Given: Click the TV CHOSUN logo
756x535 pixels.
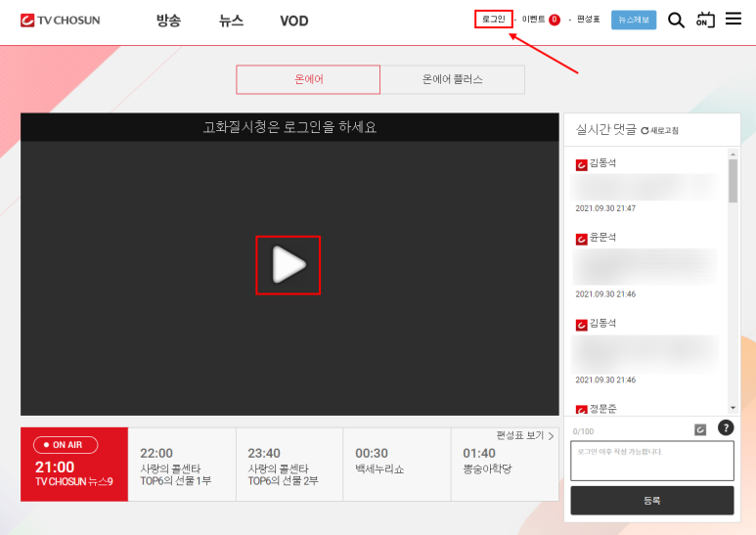Looking at the screenshot, I should coord(61,21).
